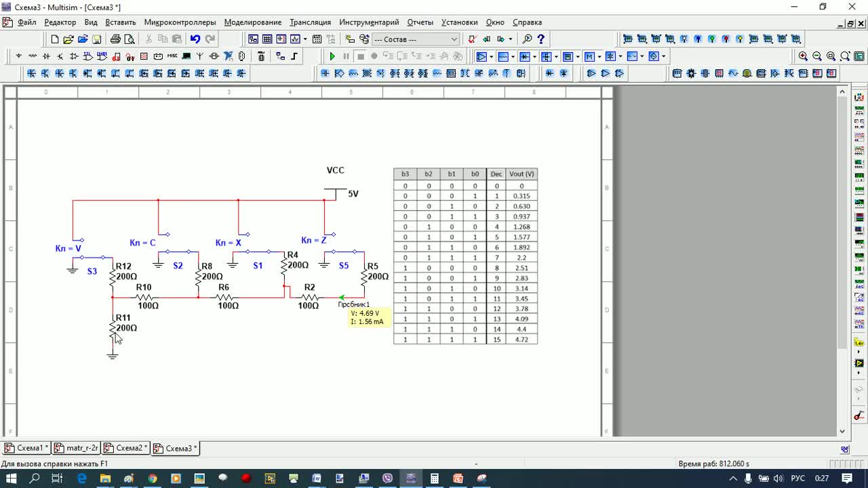Screen dimensions: 868x488
Task: Select the Пробник1 probe reading box
Action: pos(368,318)
